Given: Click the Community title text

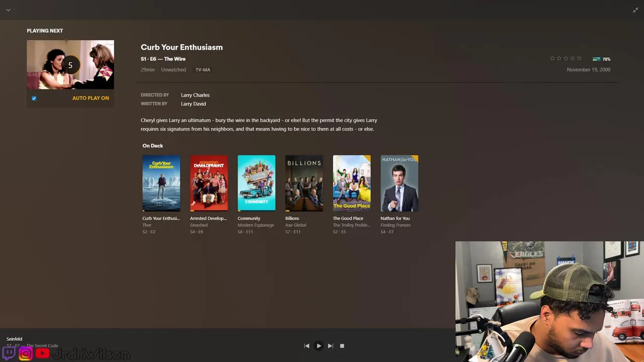Looking at the screenshot, I should point(249,218).
